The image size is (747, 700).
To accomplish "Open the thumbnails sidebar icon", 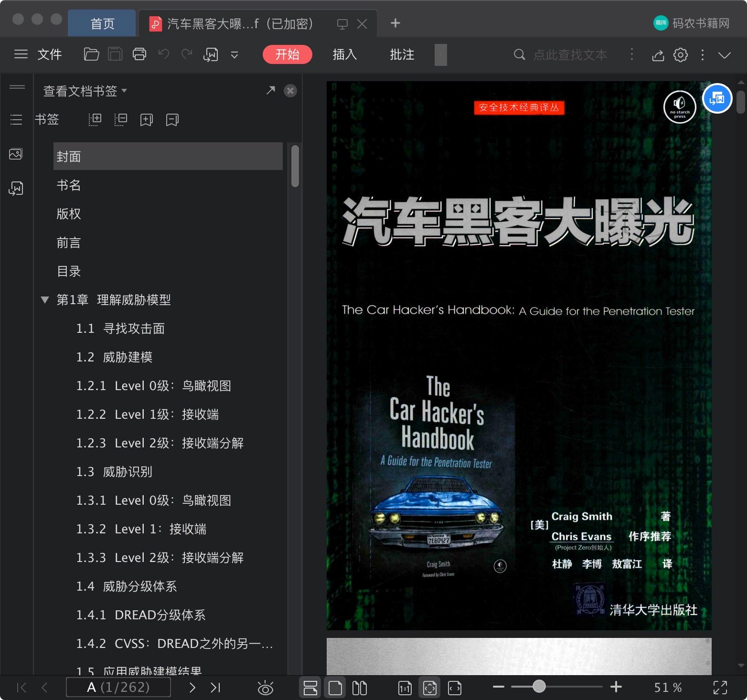I will (16, 154).
